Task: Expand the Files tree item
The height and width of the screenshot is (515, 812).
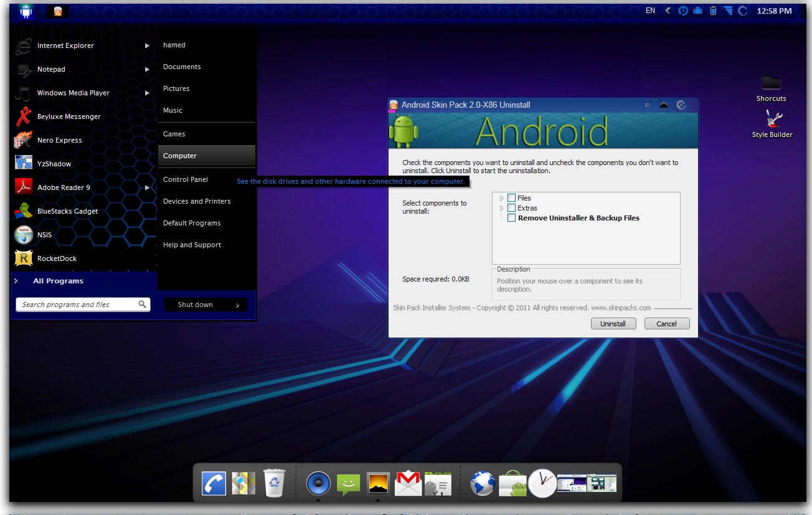Action: tap(502, 197)
